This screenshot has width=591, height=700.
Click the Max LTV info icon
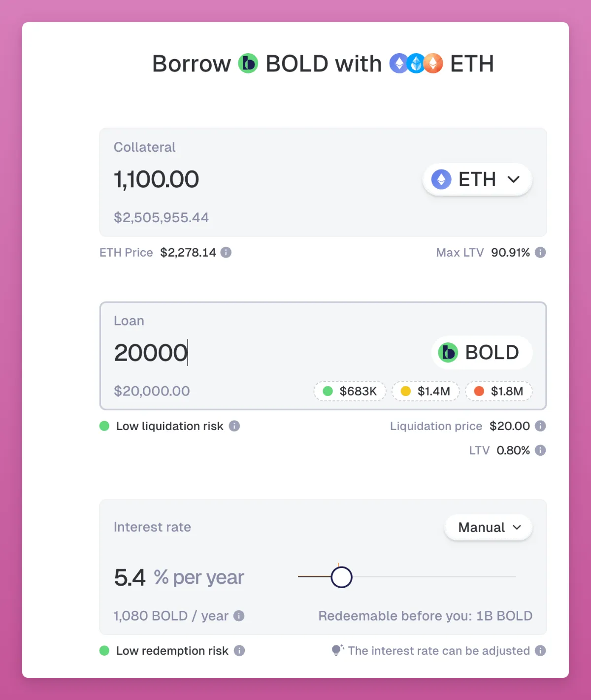tap(540, 253)
